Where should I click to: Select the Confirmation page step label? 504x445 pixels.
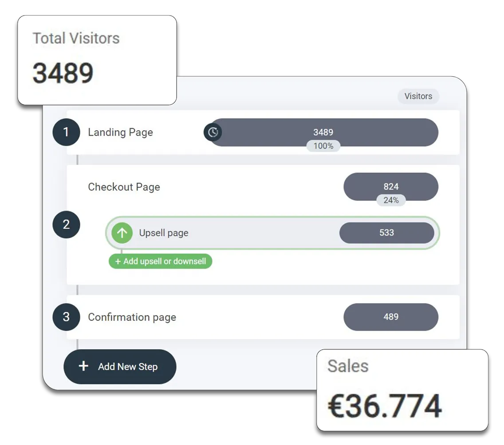tap(132, 317)
